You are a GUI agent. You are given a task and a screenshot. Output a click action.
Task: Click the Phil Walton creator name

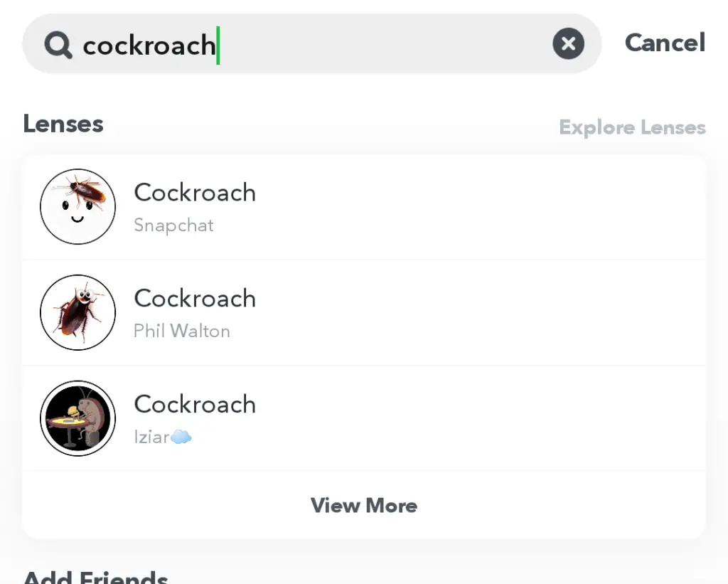[x=181, y=331]
